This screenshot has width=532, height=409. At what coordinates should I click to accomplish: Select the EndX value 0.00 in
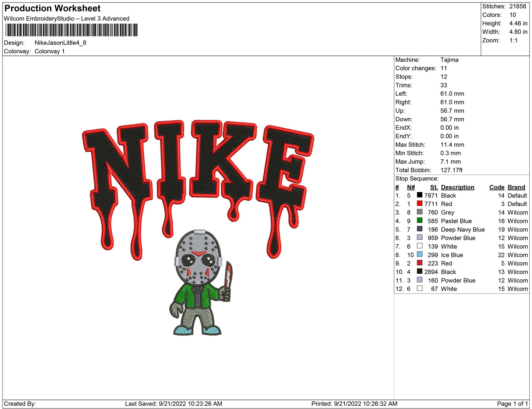450,127
